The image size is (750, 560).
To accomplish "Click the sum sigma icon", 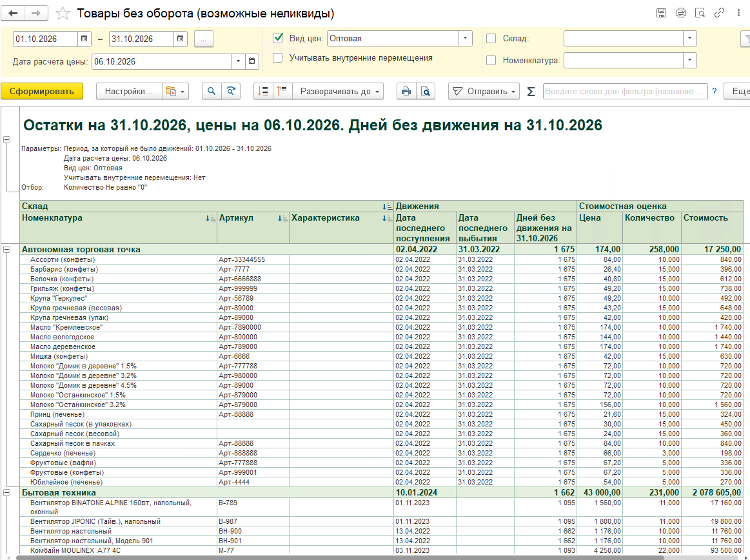I will tap(531, 92).
